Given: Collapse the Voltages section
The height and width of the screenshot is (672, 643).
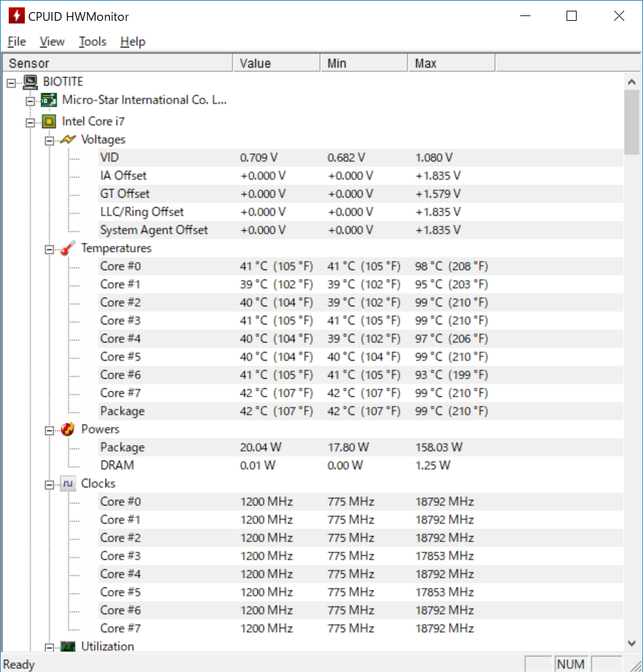Looking at the screenshot, I should coord(49,141).
